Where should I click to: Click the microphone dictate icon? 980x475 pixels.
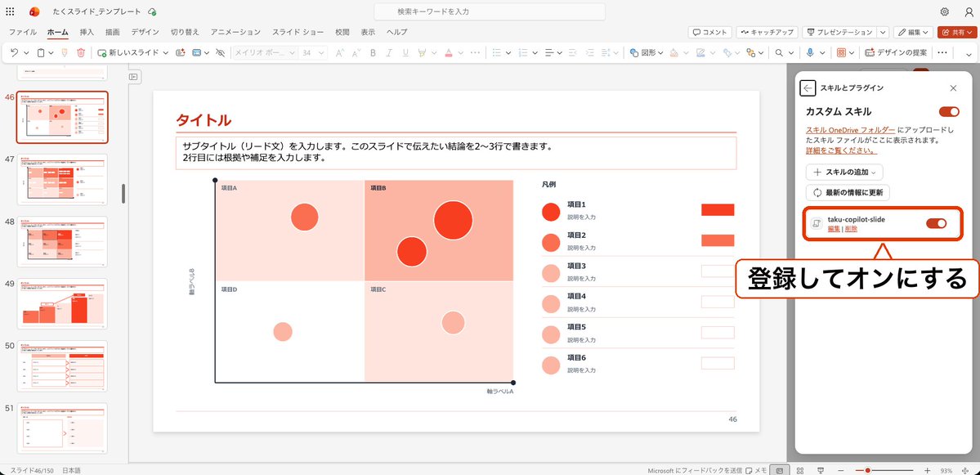[810, 53]
